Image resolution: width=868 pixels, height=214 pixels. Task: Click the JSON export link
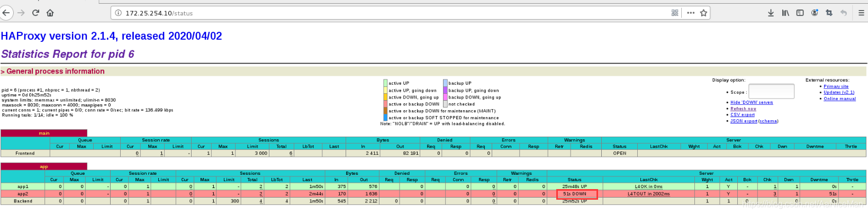pos(744,121)
